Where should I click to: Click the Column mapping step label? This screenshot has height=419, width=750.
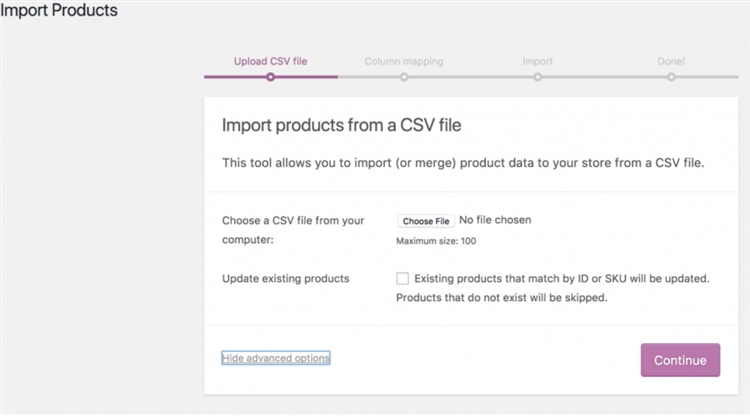[404, 61]
